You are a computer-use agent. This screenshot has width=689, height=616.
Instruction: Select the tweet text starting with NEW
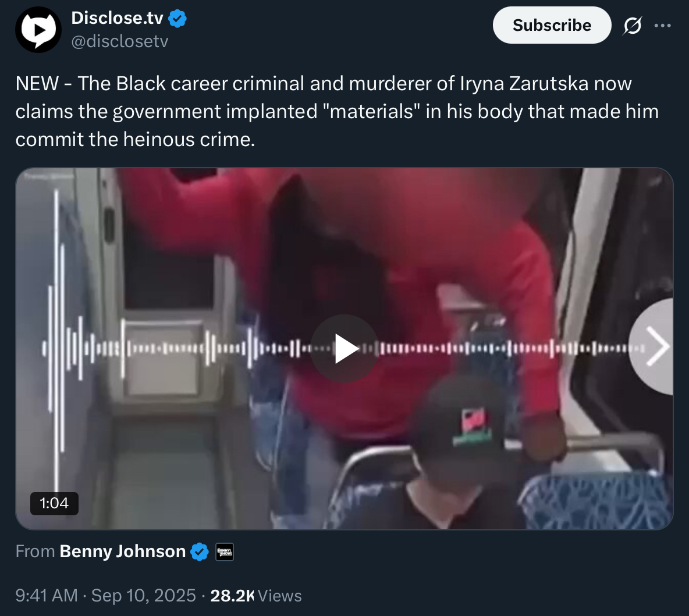(x=337, y=111)
